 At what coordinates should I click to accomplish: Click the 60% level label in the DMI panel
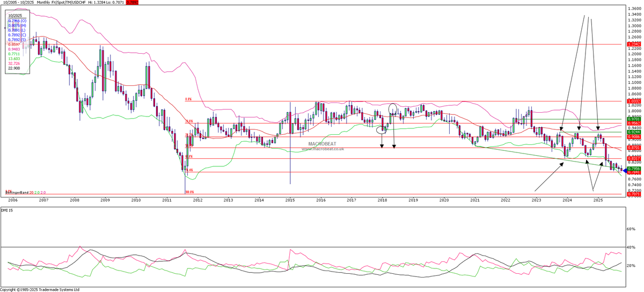[631, 229]
